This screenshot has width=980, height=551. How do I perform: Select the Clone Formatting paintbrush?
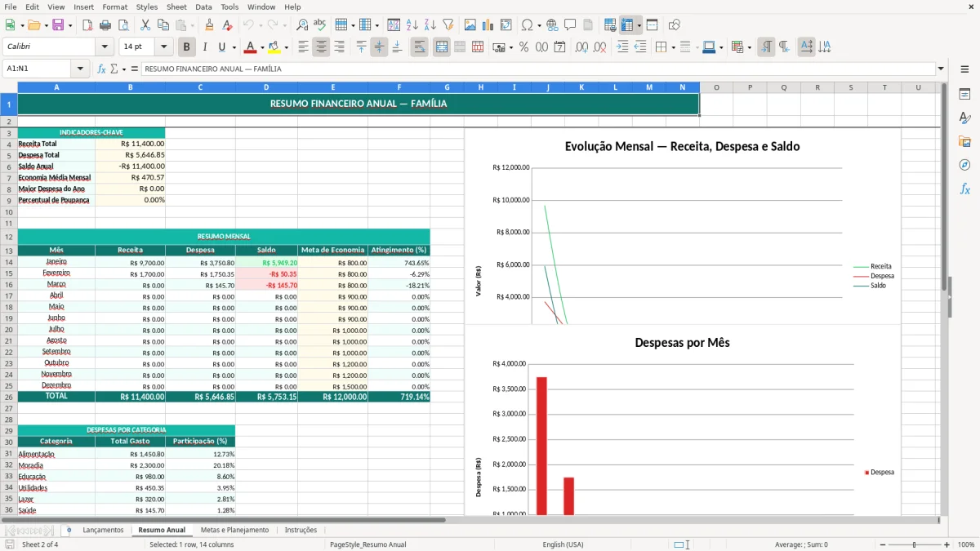pyautogui.click(x=209, y=25)
